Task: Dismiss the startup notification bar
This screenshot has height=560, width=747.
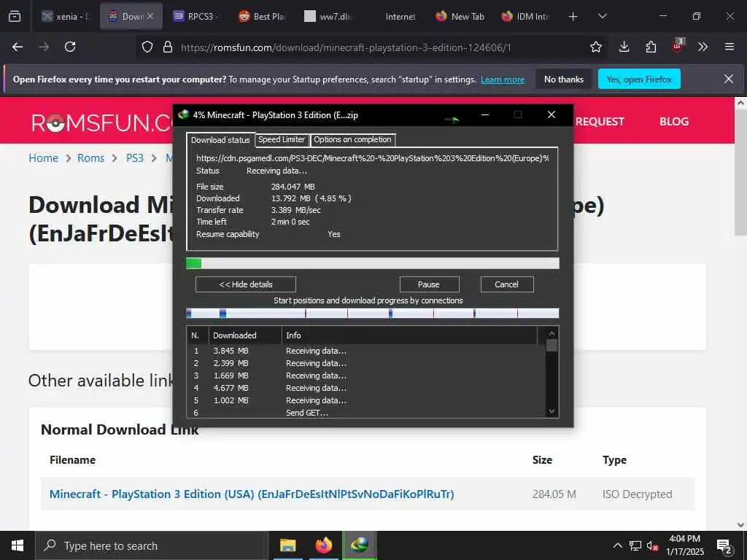Action: [729, 79]
